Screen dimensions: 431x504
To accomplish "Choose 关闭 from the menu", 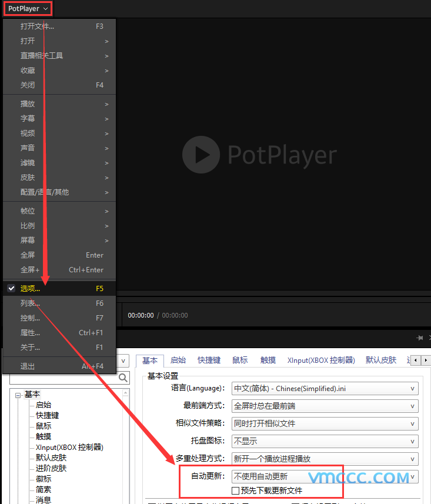I will pos(59,85).
